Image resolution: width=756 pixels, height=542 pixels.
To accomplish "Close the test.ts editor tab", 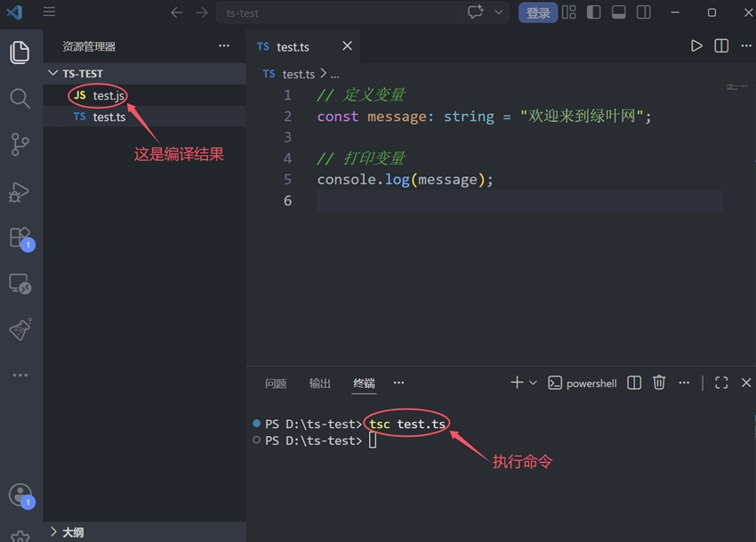I will pos(347,46).
